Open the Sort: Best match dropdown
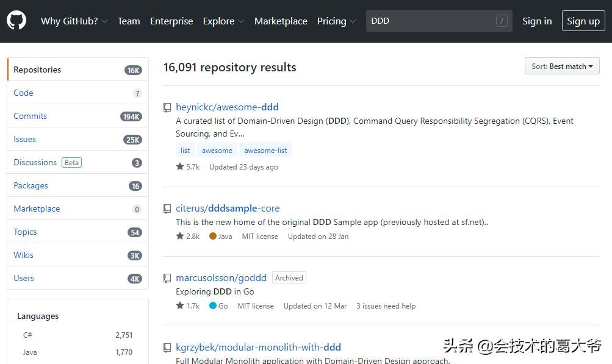 [x=561, y=66]
